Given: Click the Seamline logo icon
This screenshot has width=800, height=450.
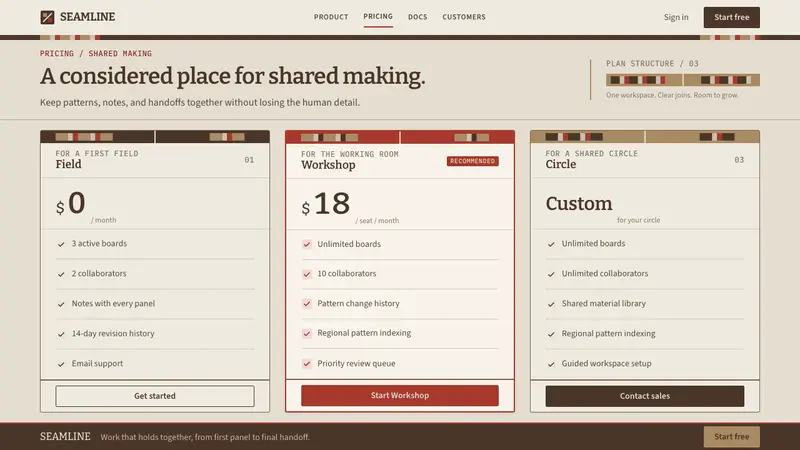Looking at the screenshot, I should point(47,17).
